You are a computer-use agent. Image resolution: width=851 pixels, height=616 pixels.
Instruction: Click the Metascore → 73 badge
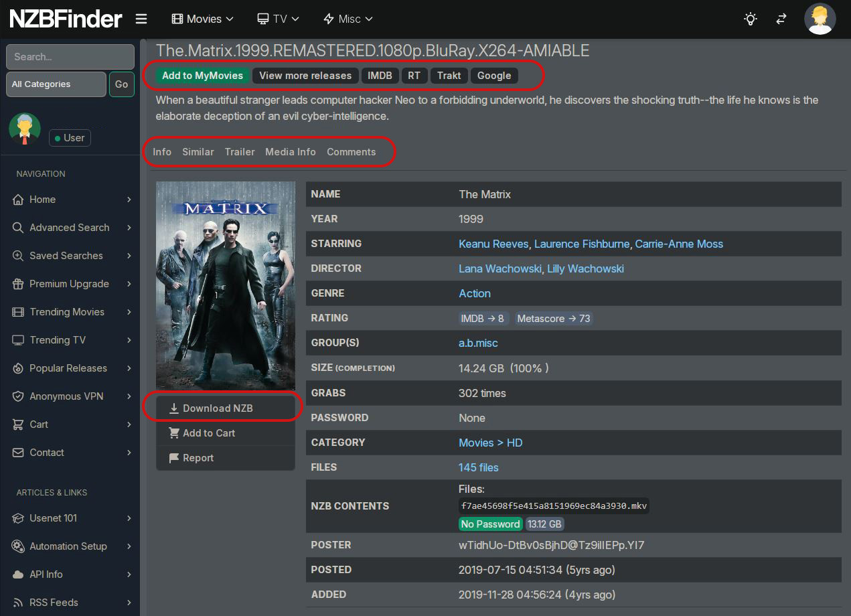[x=554, y=319]
